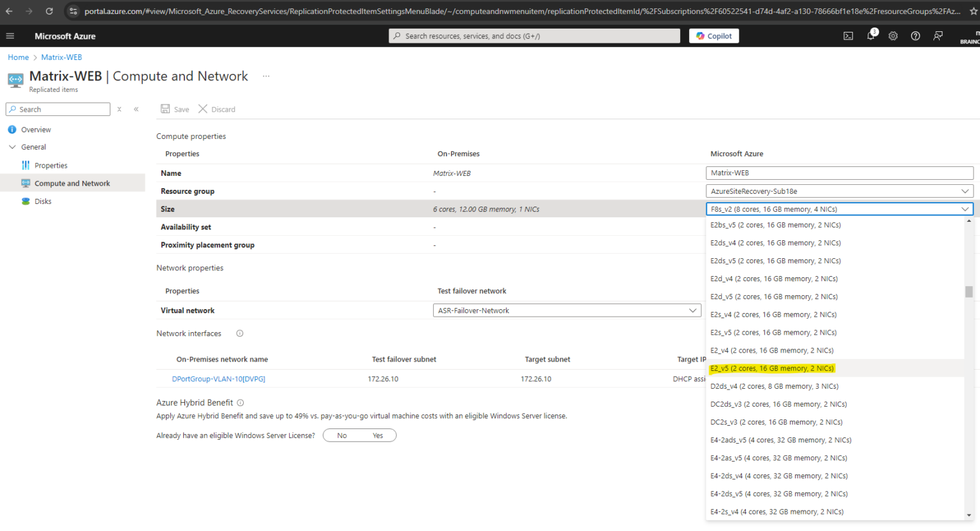Discard unsaved changes

[216, 109]
